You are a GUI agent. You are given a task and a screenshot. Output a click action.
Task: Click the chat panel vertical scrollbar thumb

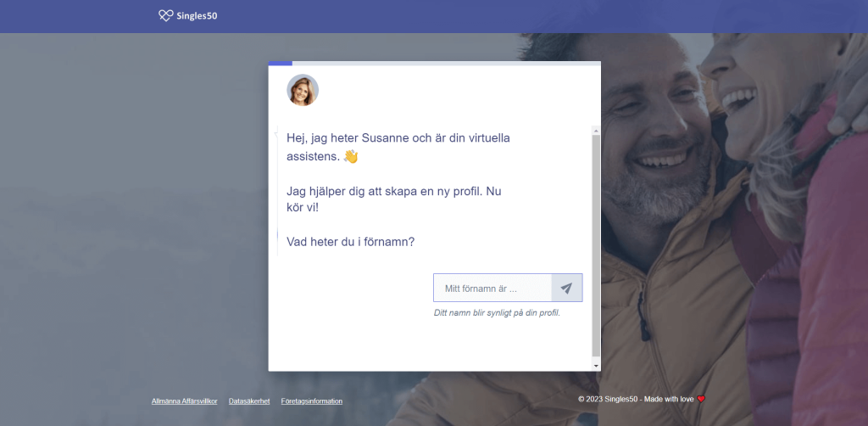(596, 245)
